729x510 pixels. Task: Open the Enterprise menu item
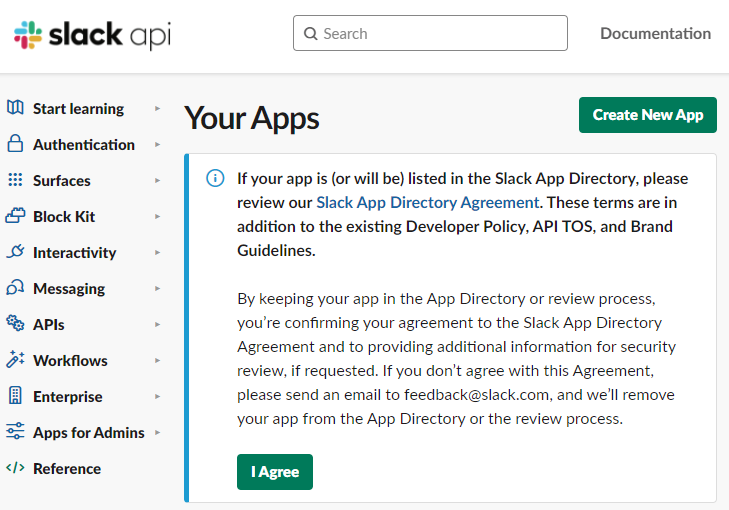[x=68, y=397]
